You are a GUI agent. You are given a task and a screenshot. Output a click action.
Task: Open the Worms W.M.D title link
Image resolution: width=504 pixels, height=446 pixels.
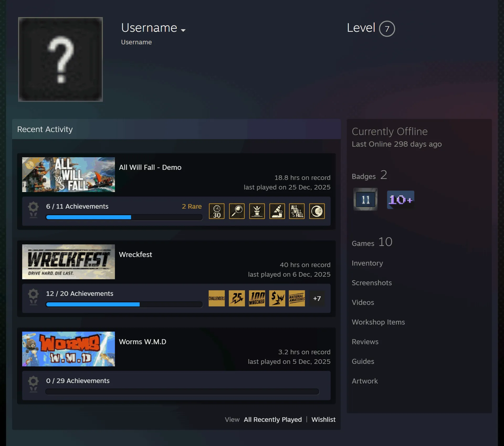[x=143, y=342]
